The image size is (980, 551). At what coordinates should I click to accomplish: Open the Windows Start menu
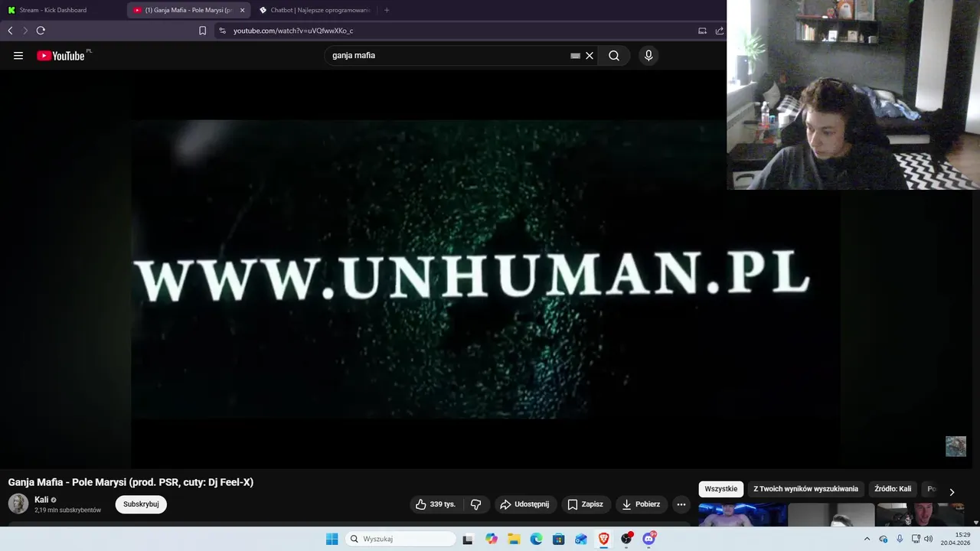(332, 539)
